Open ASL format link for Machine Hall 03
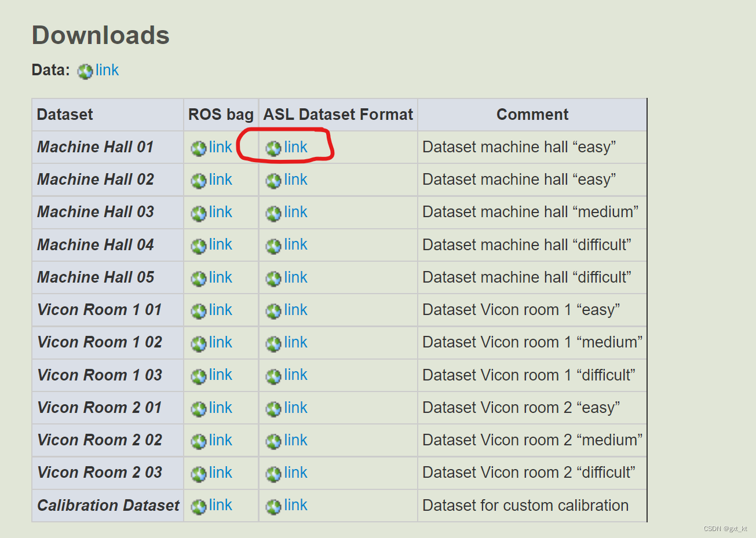 point(295,212)
